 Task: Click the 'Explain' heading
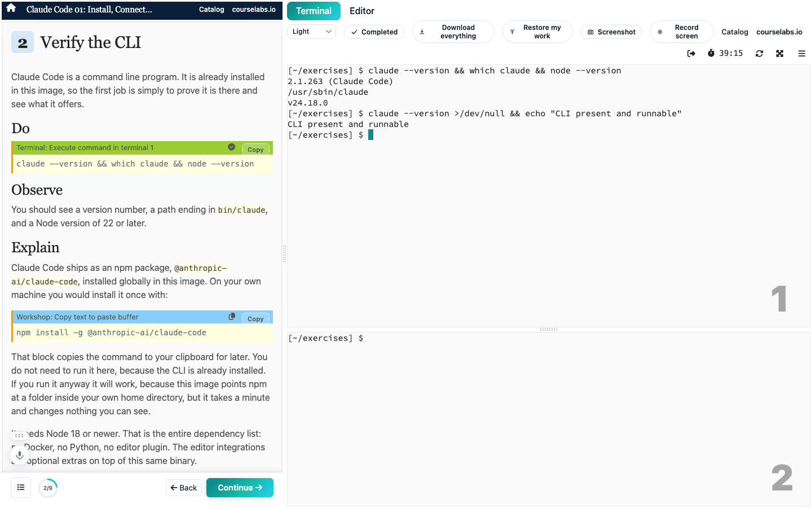[35, 248]
